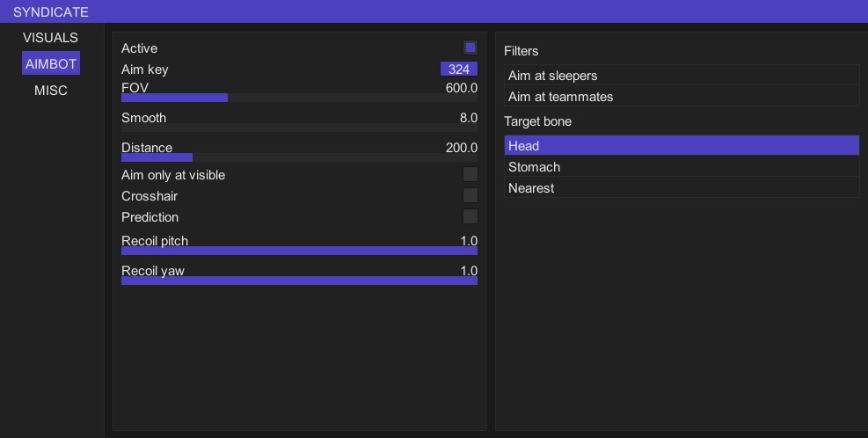The width and height of the screenshot is (868, 438).
Task: Click the Recoil yaw slider
Action: (x=299, y=281)
